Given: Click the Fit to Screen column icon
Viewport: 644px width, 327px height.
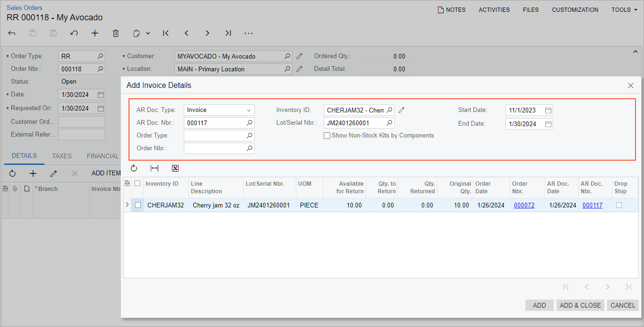Looking at the screenshot, I should (x=155, y=168).
